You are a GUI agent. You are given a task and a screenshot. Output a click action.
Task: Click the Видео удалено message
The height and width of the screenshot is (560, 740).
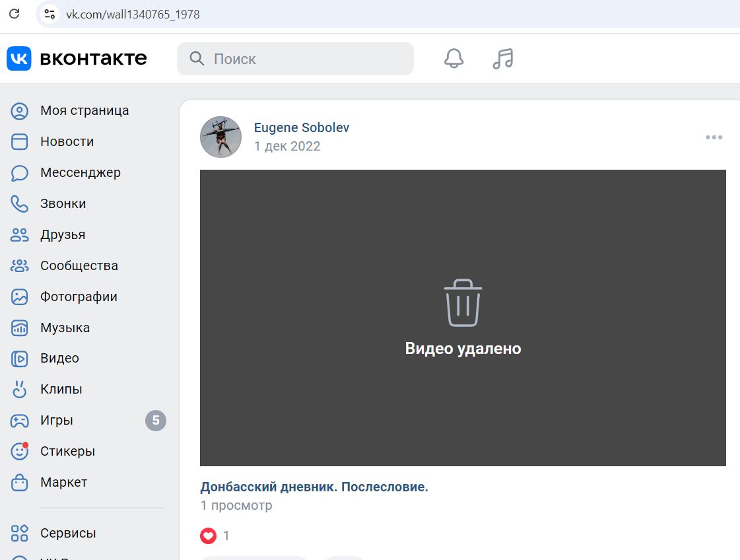(463, 349)
